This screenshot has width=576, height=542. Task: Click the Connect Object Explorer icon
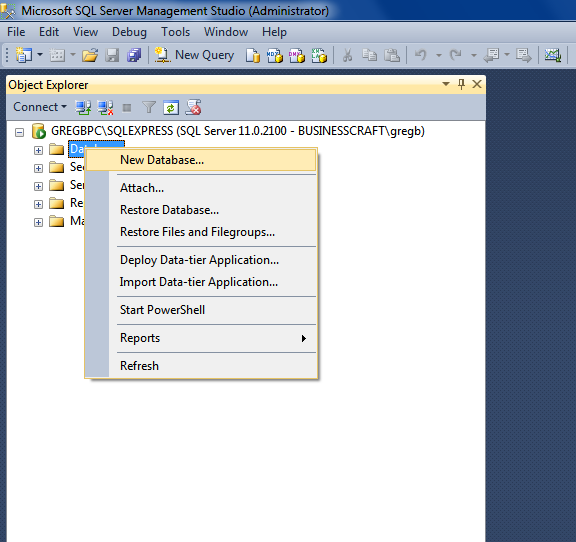83,107
